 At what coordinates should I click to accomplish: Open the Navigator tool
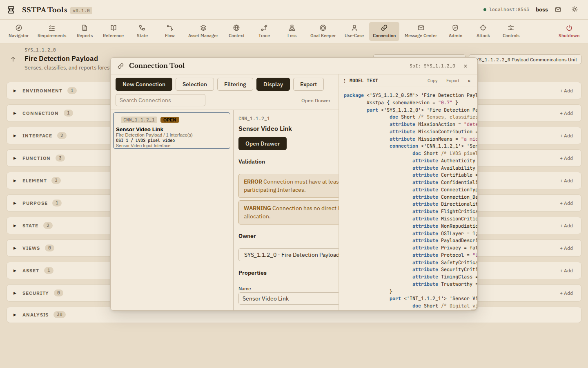(x=19, y=31)
